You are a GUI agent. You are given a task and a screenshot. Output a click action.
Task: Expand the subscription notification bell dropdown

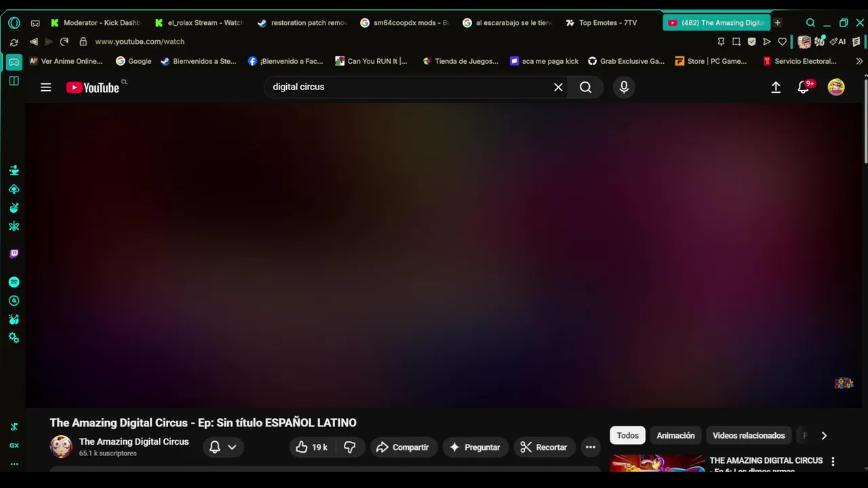[222, 447]
